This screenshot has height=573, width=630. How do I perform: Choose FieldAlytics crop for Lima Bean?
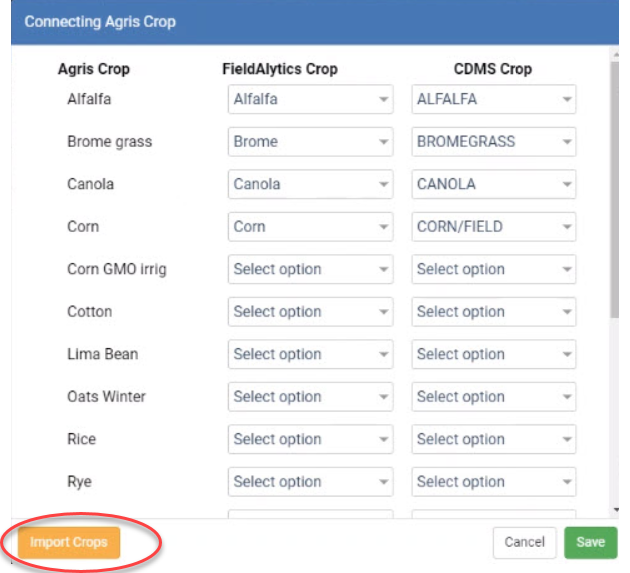[x=310, y=354]
